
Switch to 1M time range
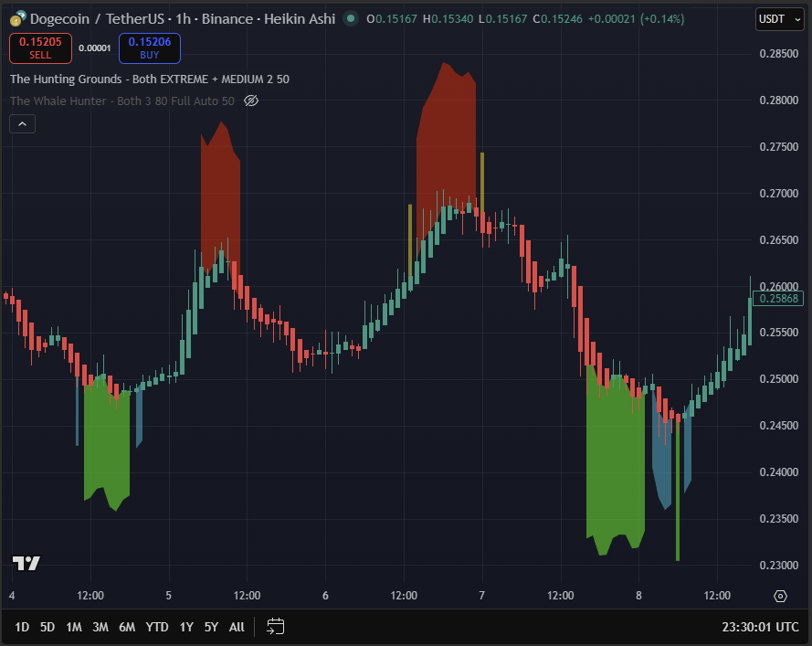(74, 627)
